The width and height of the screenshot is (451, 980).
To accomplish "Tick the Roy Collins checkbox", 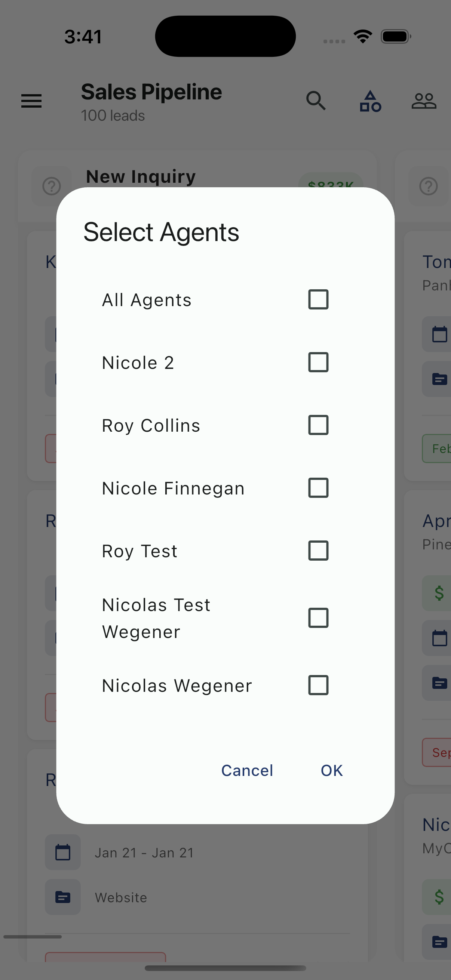I will (x=318, y=425).
